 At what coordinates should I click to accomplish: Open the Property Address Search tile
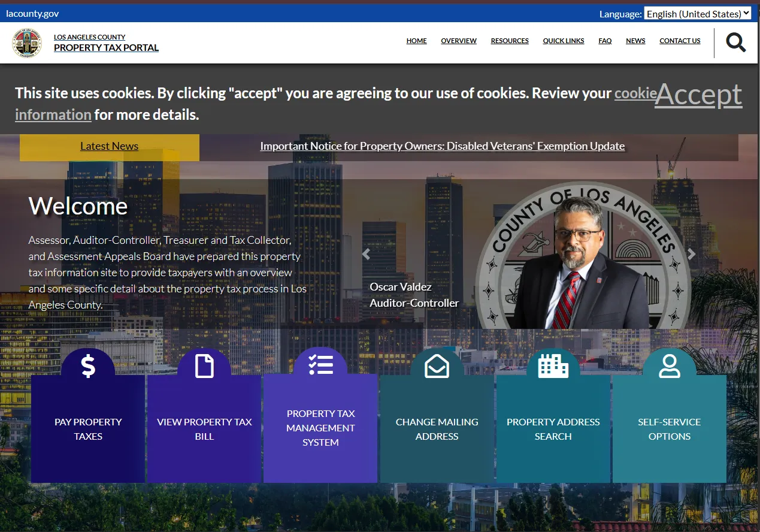[553, 429]
